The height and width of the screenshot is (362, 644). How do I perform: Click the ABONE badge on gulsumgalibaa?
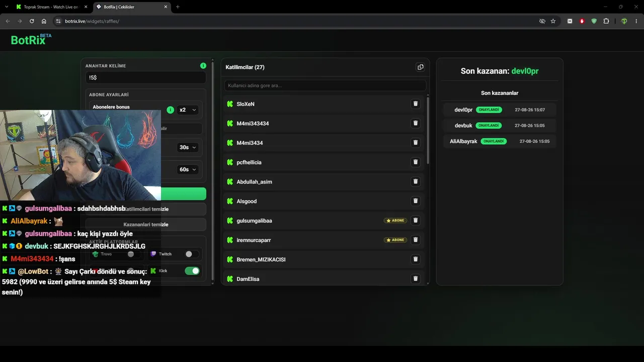click(x=395, y=220)
